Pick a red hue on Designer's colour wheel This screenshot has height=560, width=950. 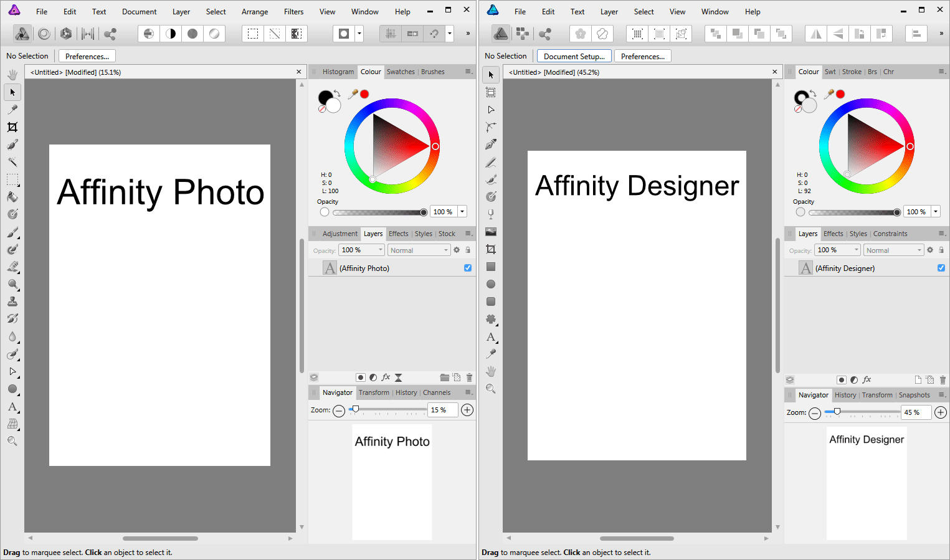910,146
